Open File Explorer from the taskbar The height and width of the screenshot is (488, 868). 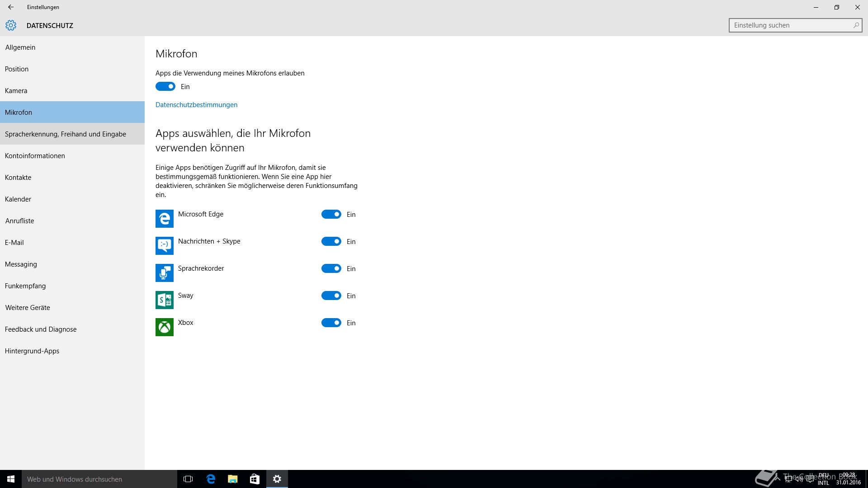click(233, 479)
